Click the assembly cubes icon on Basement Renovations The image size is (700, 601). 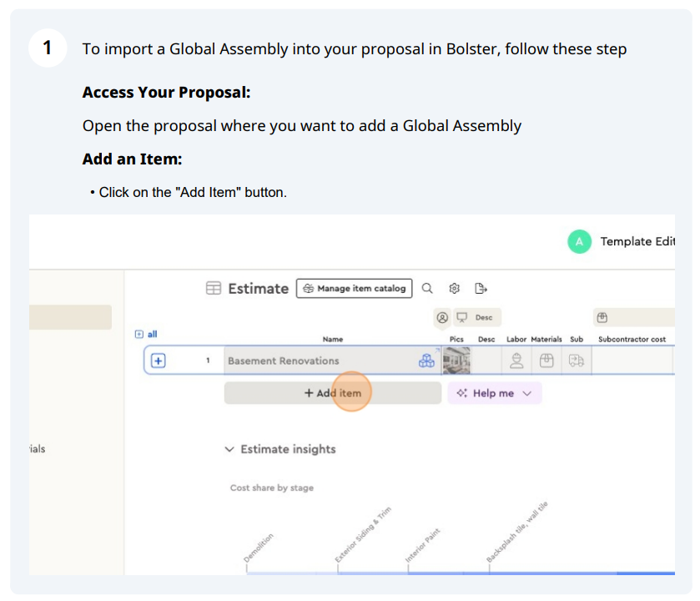pos(426,361)
